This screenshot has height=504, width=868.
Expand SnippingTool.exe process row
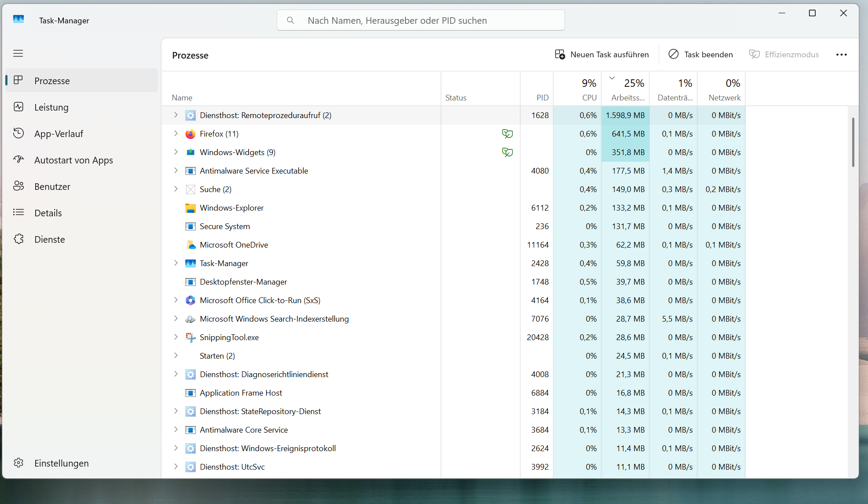coord(176,337)
